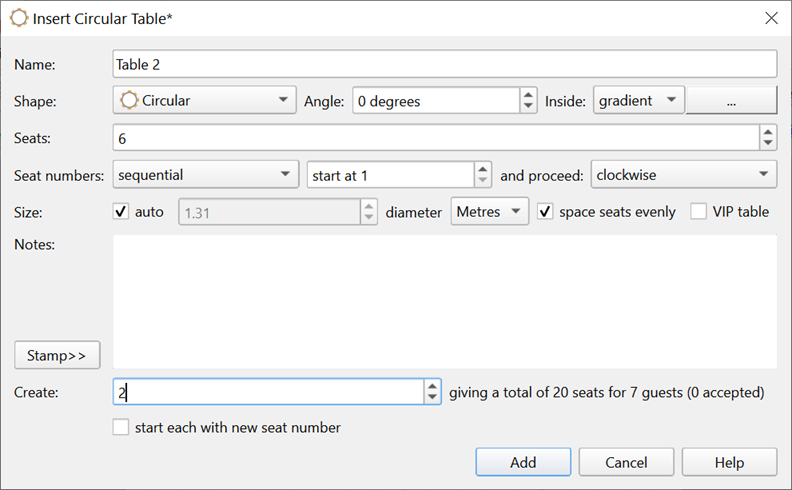Open the sequential seat numbers dropdown

coord(206,175)
